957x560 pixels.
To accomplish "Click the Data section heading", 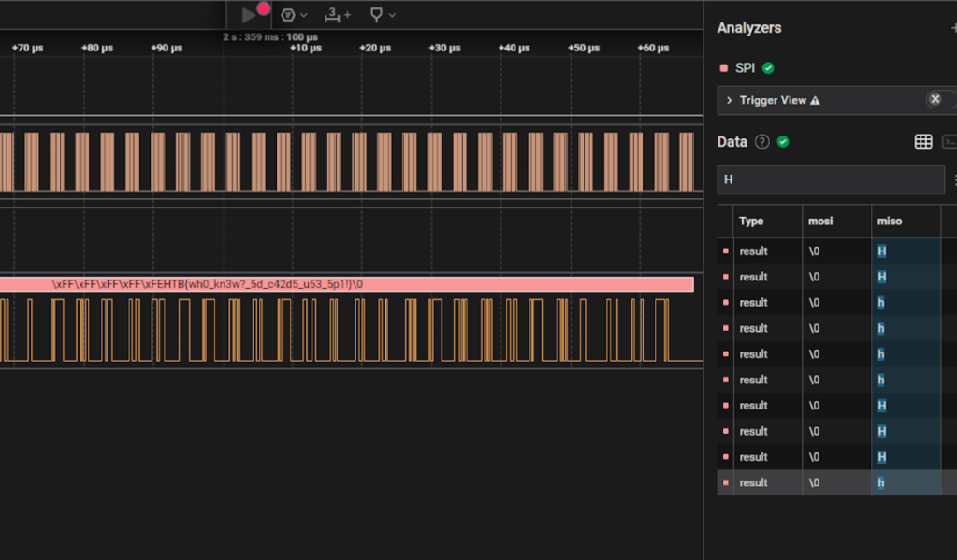I will pyautogui.click(x=732, y=142).
